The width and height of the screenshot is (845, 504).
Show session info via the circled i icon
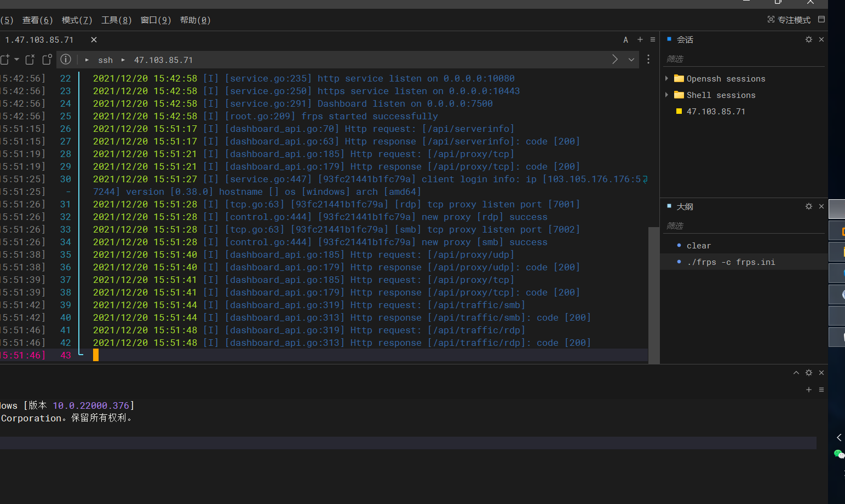[66, 59]
